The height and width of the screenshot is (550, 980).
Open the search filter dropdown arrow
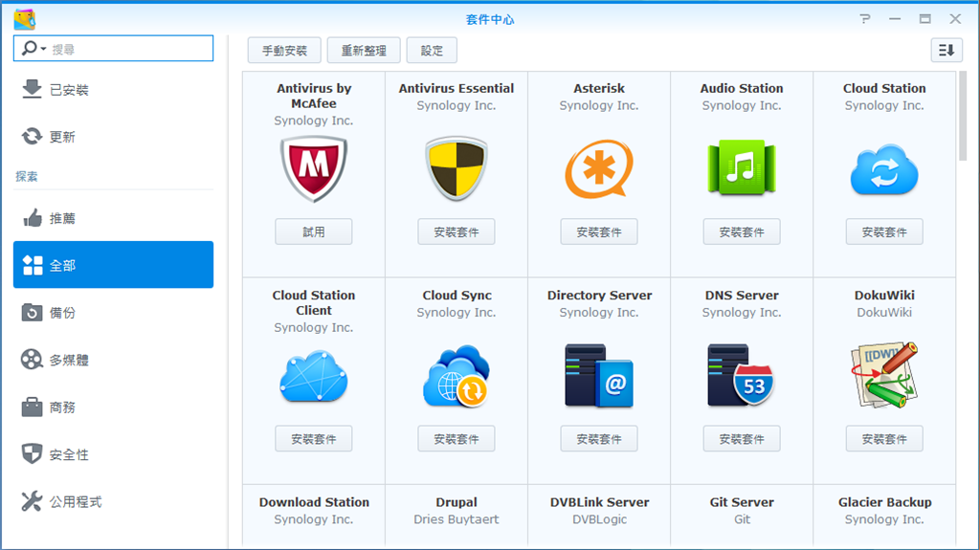coord(44,49)
